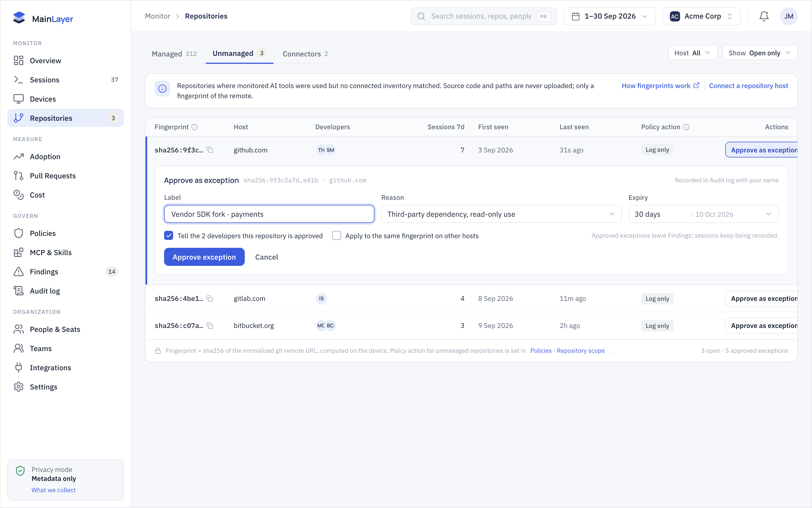The width and height of the screenshot is (812, 508).
Task: Open the Host All filter dropdown
Action: pyautogui.click(x=692, y=53)
